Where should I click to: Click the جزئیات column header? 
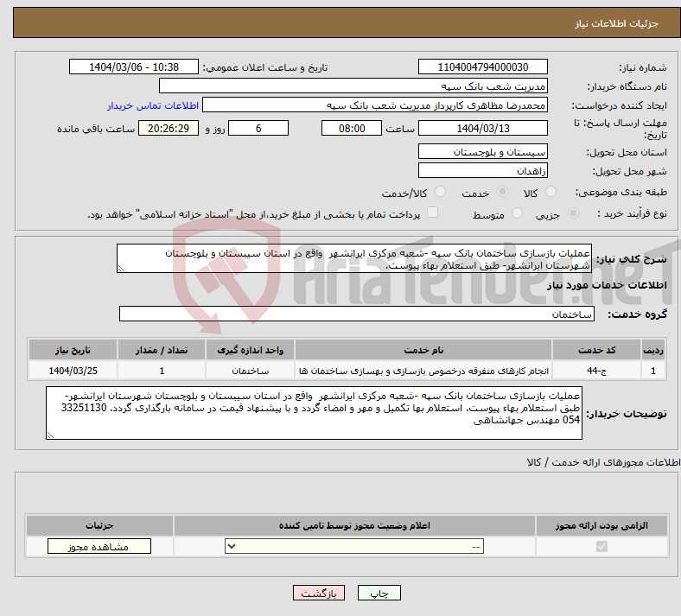[99, 525]
